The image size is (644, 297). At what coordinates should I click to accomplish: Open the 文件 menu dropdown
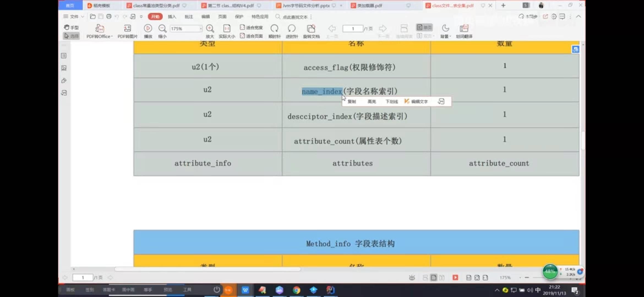pos(73,16)
